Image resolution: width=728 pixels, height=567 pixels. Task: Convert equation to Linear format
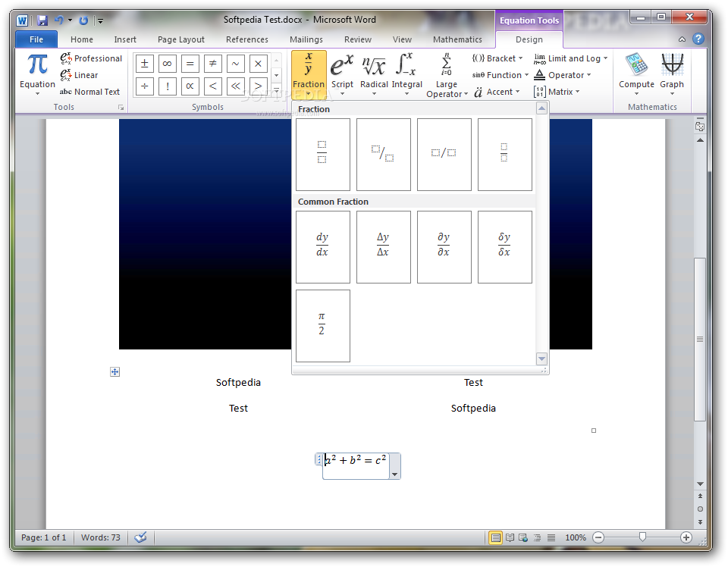[x=79, y=75]
